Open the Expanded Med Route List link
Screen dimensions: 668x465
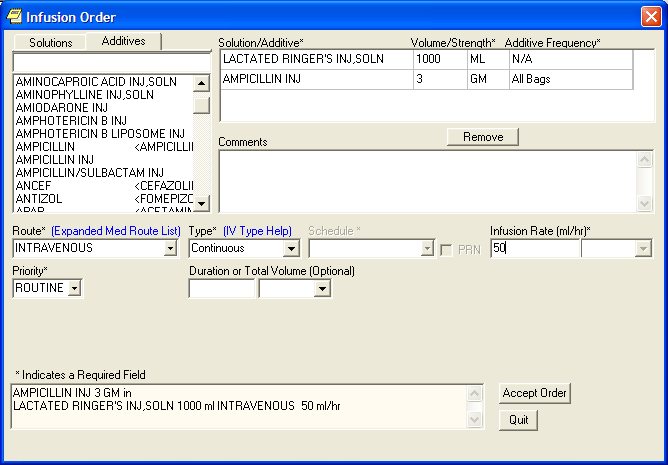point(116,231)
